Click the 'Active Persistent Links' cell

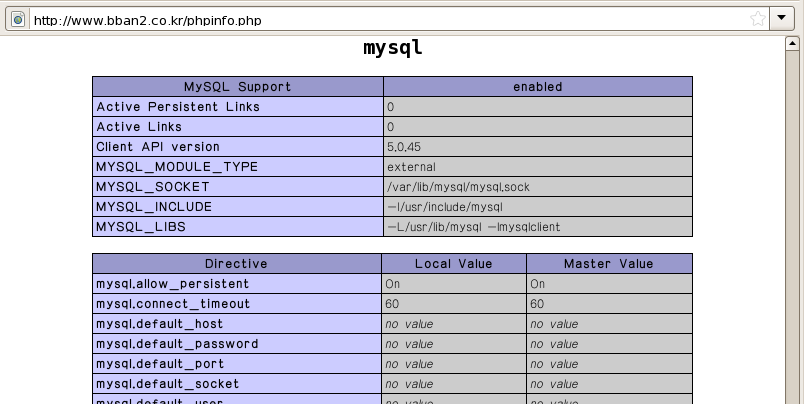click(238, 107)
